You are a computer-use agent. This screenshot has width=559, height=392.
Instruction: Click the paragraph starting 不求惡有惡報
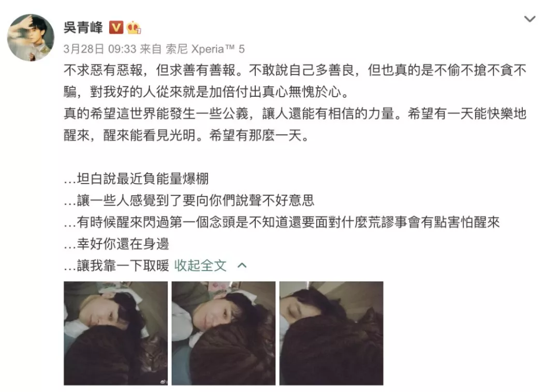(295, 81)
